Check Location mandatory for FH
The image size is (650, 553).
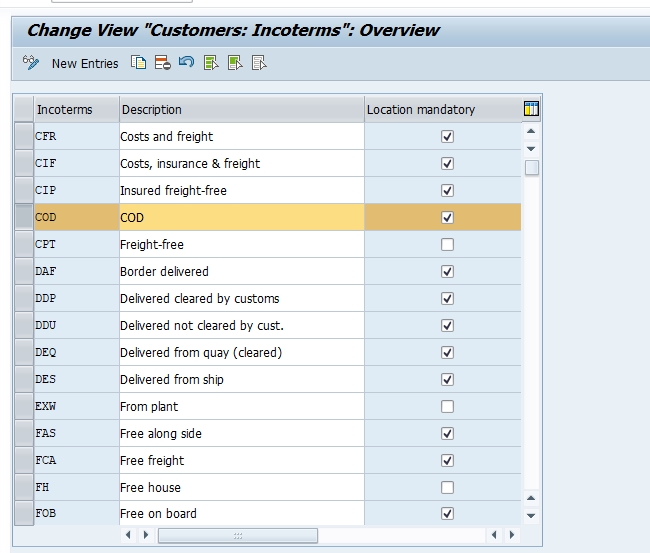click(x=447, y=488)
